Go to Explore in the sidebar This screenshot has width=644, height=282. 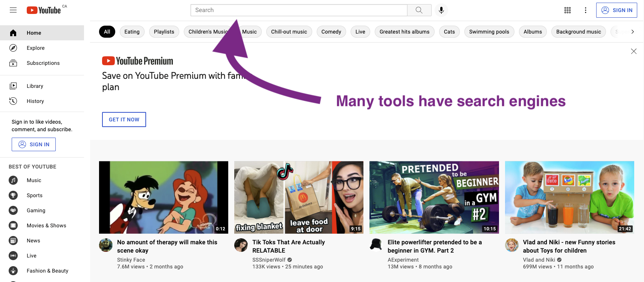click(42, 48)
